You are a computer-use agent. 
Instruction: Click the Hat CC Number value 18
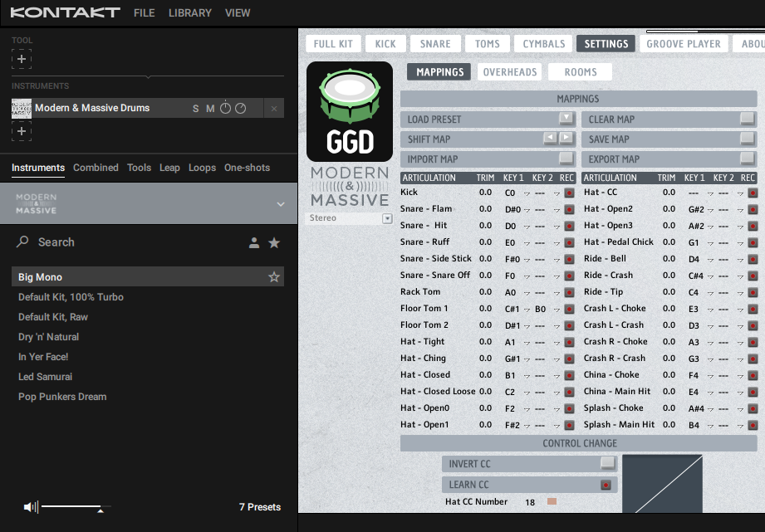530,502
